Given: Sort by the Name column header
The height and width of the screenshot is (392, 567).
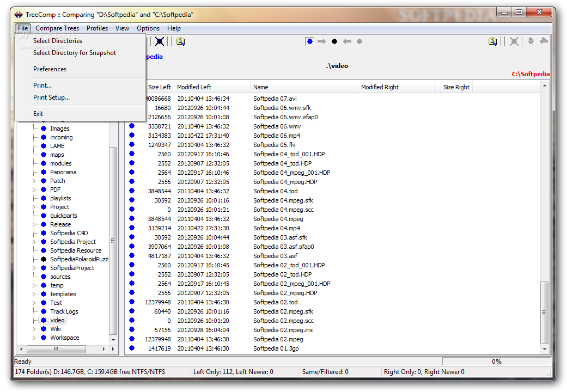Looking at the screenshot, I should 304,87.
